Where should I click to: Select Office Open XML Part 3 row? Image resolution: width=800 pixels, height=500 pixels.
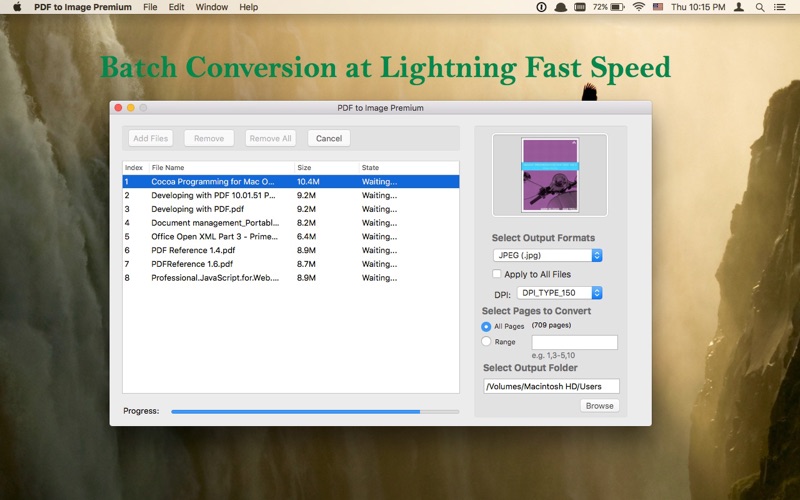(x=291, y=237)
